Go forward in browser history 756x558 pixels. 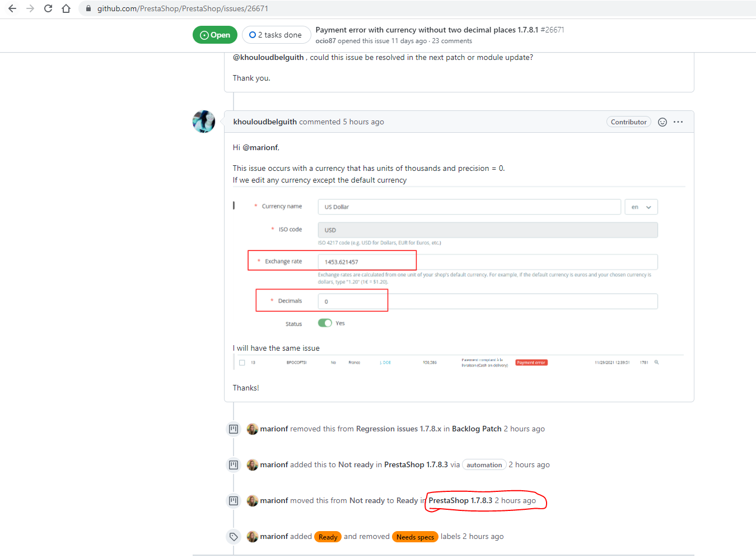(30, 8)
